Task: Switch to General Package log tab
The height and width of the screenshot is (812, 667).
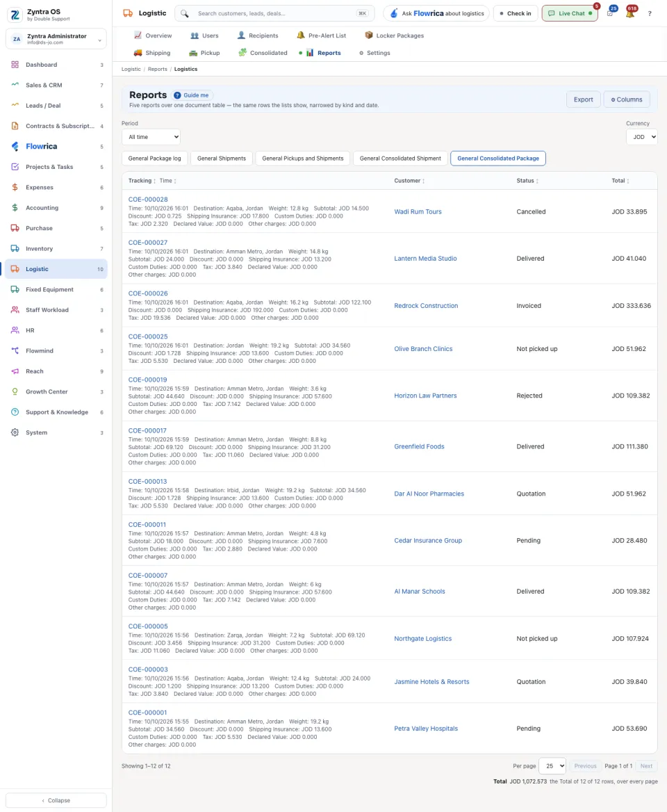Action: click(155, 159)
